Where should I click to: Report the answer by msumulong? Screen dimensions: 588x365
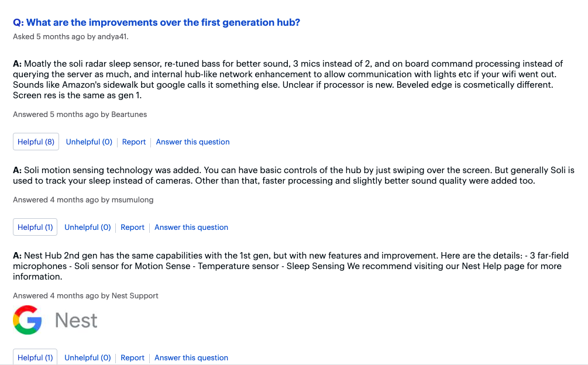[132, 228]
